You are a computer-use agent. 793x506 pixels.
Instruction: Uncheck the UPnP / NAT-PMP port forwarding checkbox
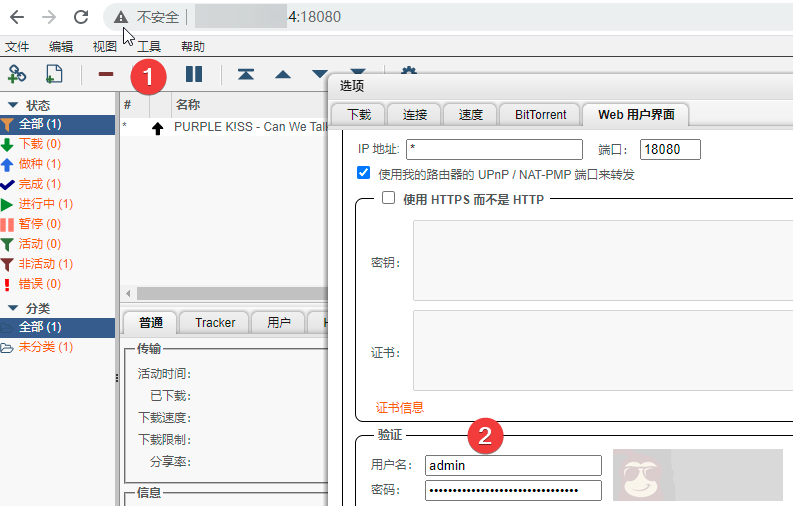pyautogui.click(x=364, y=174)
